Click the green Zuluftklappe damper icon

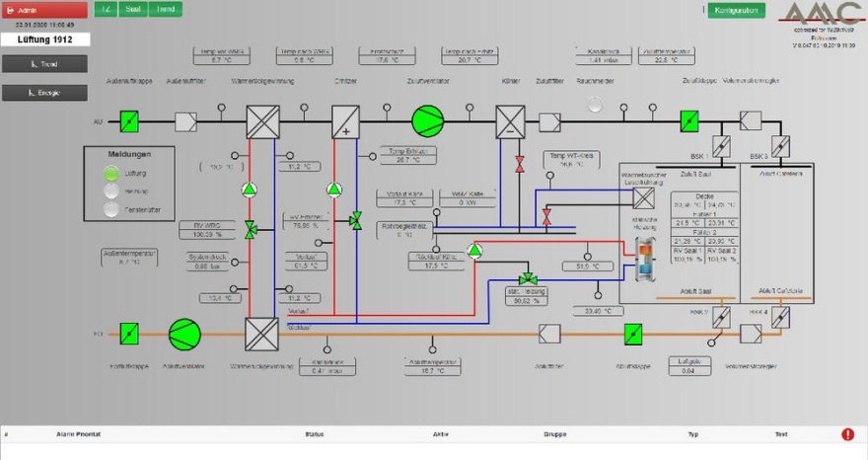(x=688, y=121)
